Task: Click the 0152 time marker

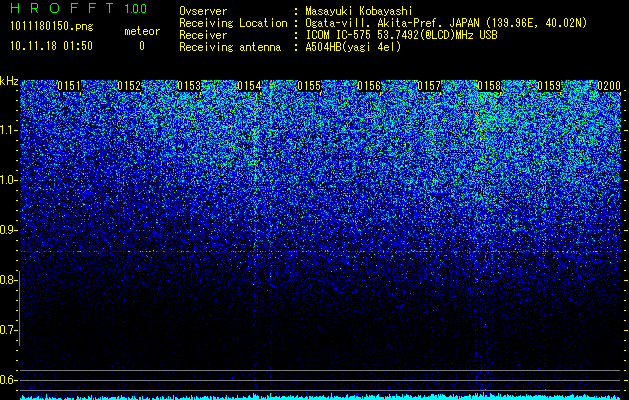Action: (129, 86)
